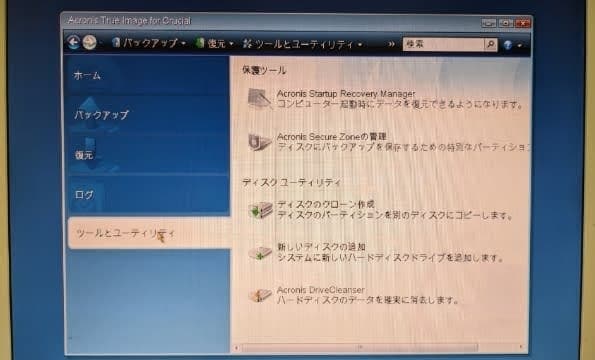Click the forward navigation arrow icon

(x=90, y=42)
